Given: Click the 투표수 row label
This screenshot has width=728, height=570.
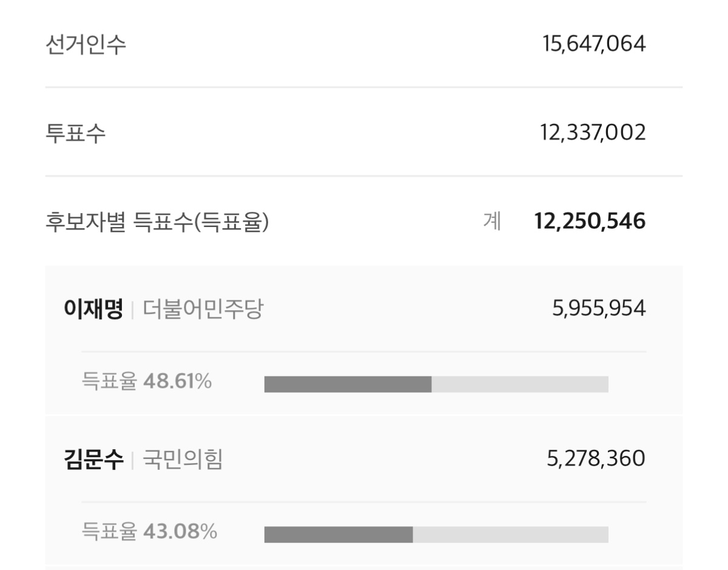Looking at the screenshot, I should 75,133.
